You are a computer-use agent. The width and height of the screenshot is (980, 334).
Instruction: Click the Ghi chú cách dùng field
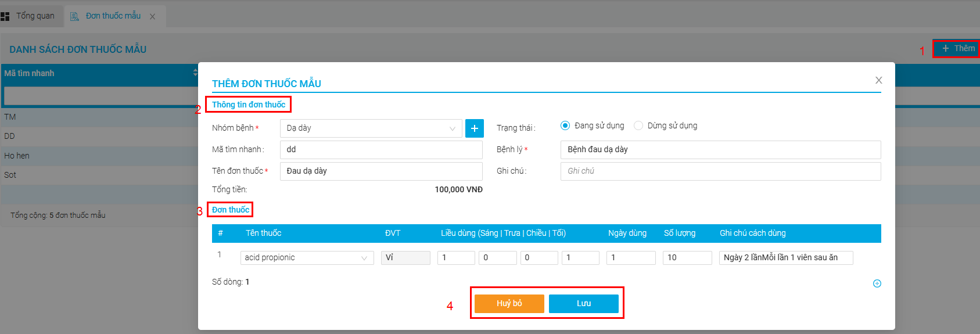pos(786,258)
